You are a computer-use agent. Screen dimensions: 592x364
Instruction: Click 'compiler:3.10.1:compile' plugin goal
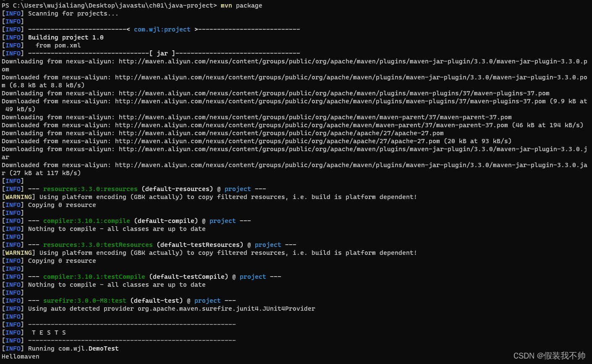point(86,221)
